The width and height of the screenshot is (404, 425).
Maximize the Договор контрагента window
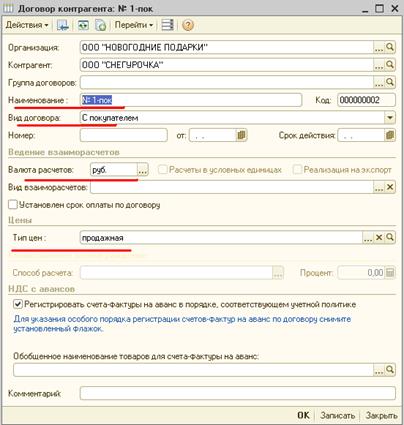[x=380, y=8]
